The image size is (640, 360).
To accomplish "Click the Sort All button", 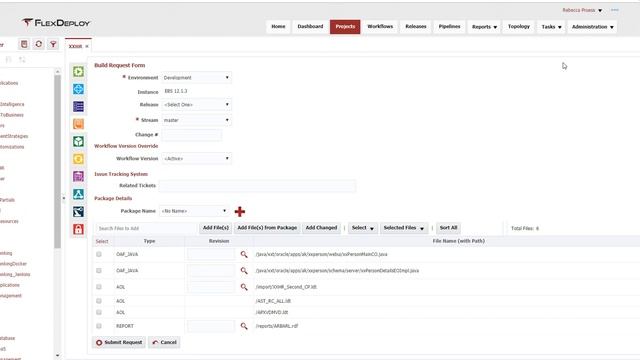I will (448, 228).
